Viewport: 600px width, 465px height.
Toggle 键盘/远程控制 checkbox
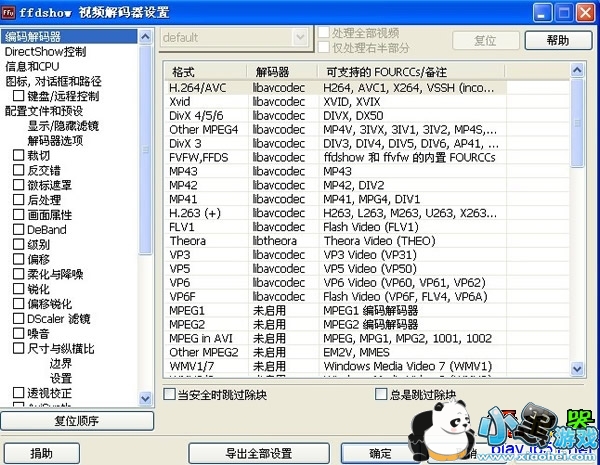[x=19, y=96]
